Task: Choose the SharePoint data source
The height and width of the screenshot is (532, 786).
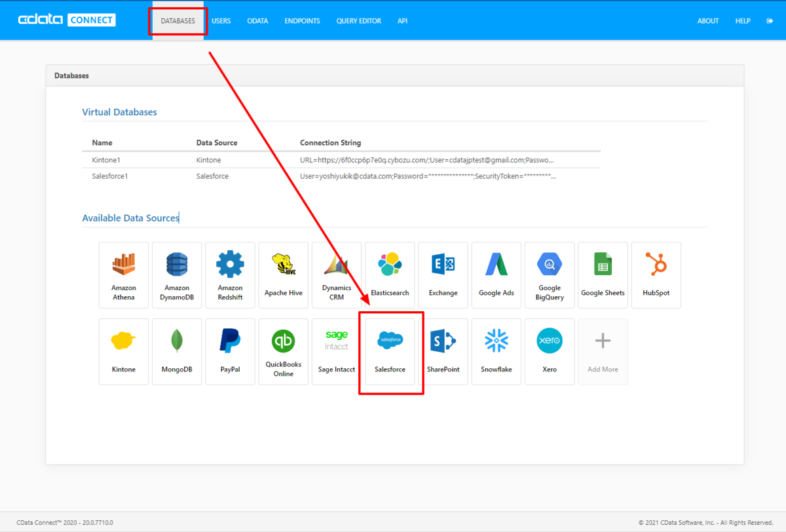Action: [443, 352]
